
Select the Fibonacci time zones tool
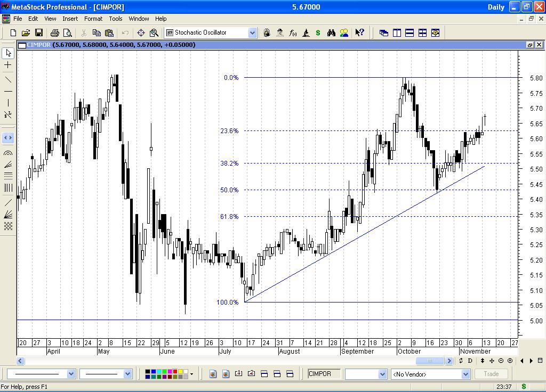pyautogui.click(x=8, y=187)
